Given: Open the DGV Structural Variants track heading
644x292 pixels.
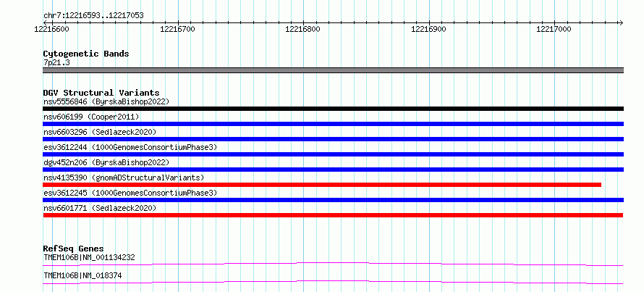Looking at the screenshot, I should coord(101,93).
